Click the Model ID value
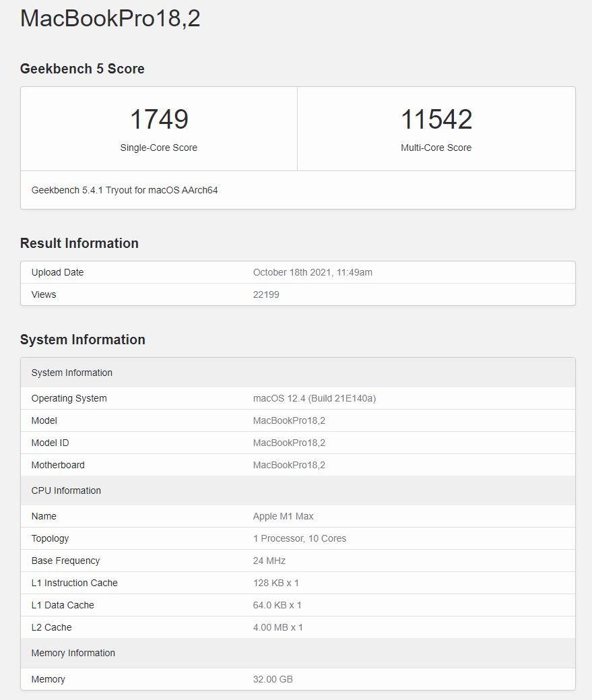Image resolution: width=592 pixels, height=700 pixels. click(288, 443)
